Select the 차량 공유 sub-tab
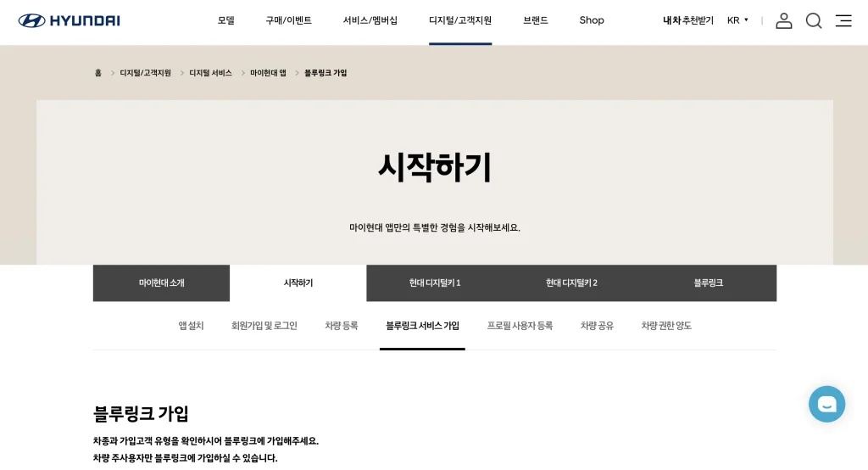The height and width of the screenshot is (470, 868). (x=597, y=325)
